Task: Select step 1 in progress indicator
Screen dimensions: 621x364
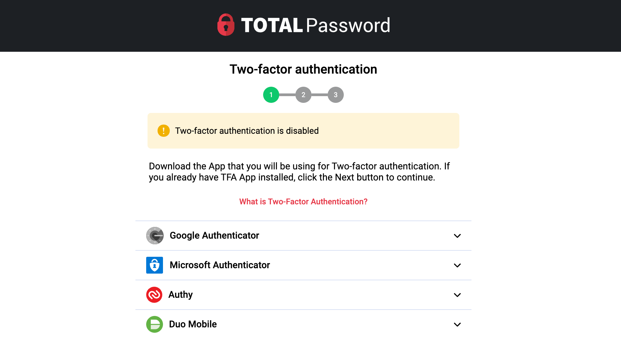Action: click(x=271, y=95)
